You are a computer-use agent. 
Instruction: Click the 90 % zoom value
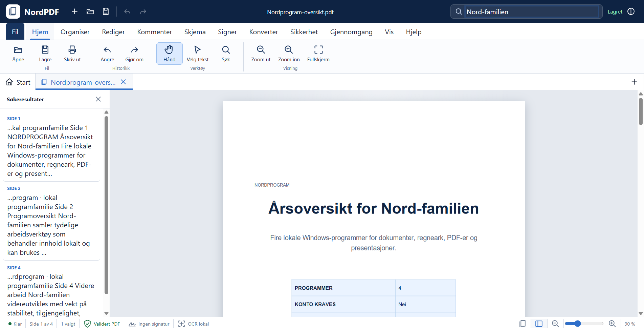tap(630, 324)
